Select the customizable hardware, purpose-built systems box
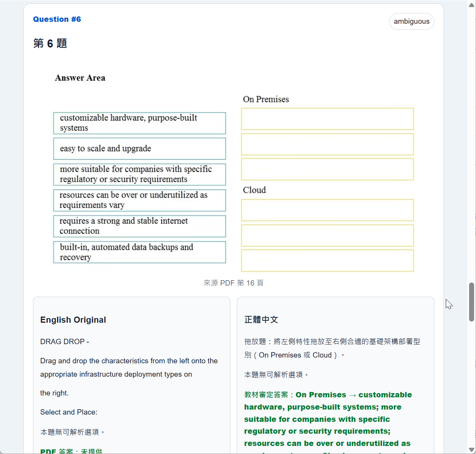 pos(140,123)
